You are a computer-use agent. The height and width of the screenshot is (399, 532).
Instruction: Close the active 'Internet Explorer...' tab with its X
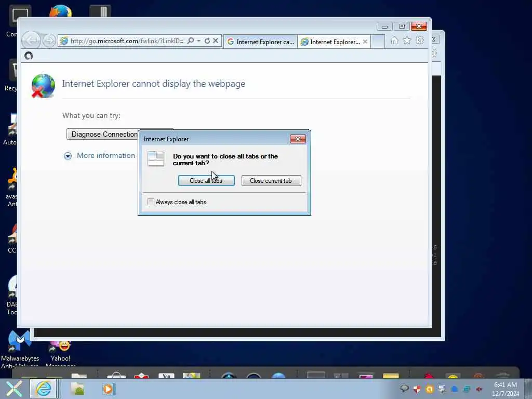(x=365, y=42)
